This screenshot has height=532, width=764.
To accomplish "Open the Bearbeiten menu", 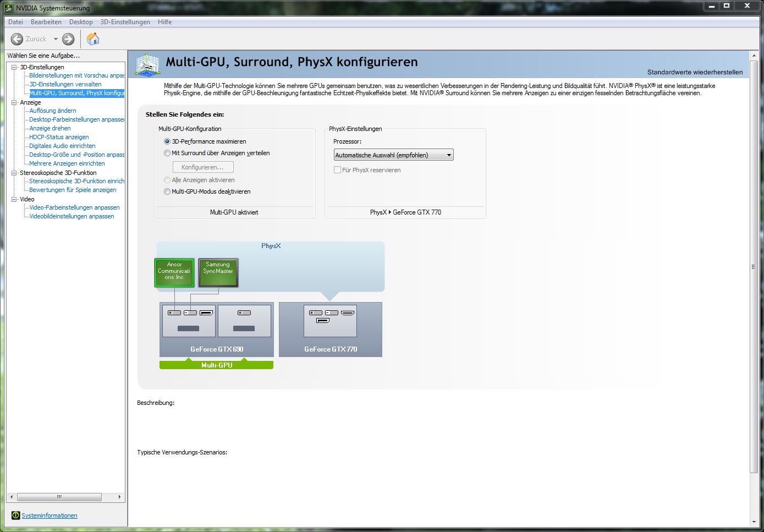I will pyautogui.click(x=46, y=22).
